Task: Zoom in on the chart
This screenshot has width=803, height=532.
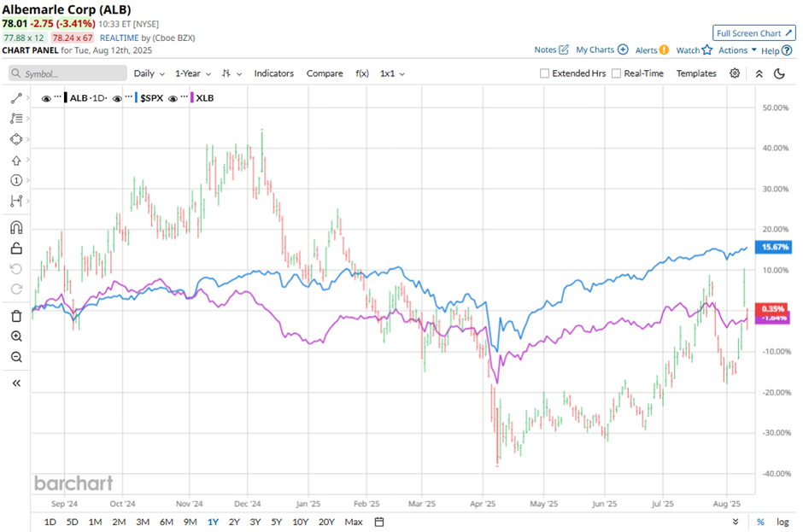Action: 16,336
